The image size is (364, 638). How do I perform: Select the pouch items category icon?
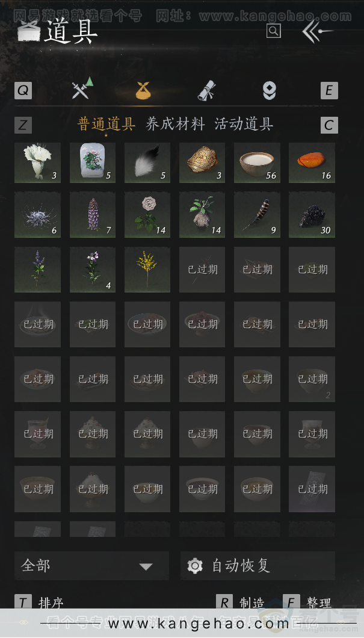click(x=143, y=90)
